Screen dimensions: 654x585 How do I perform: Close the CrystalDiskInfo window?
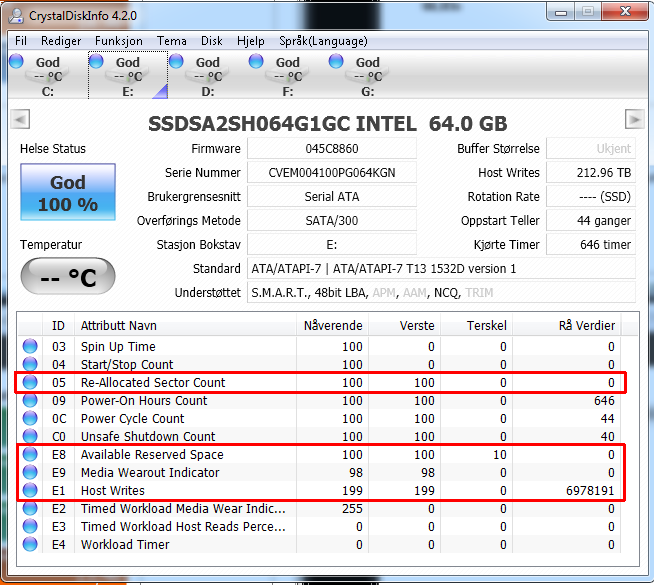625,12
